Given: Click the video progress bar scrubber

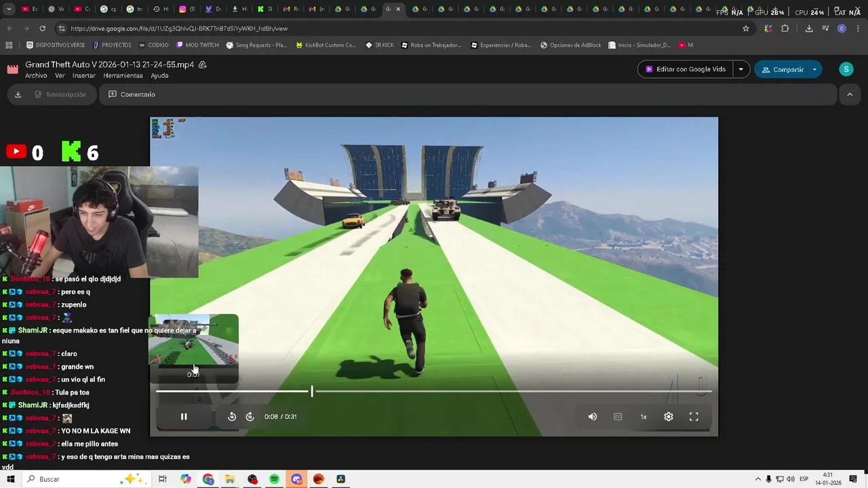Looking at the screenshot, I should point(312,391).
